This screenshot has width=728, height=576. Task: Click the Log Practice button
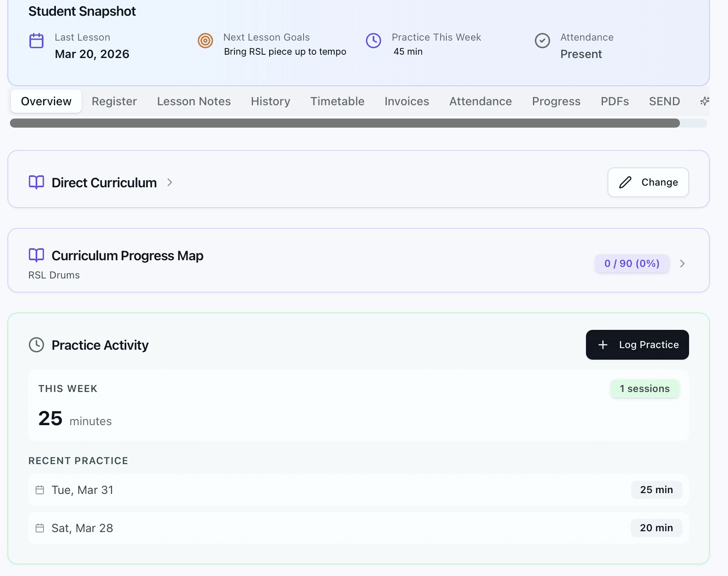tap(637, 345)
